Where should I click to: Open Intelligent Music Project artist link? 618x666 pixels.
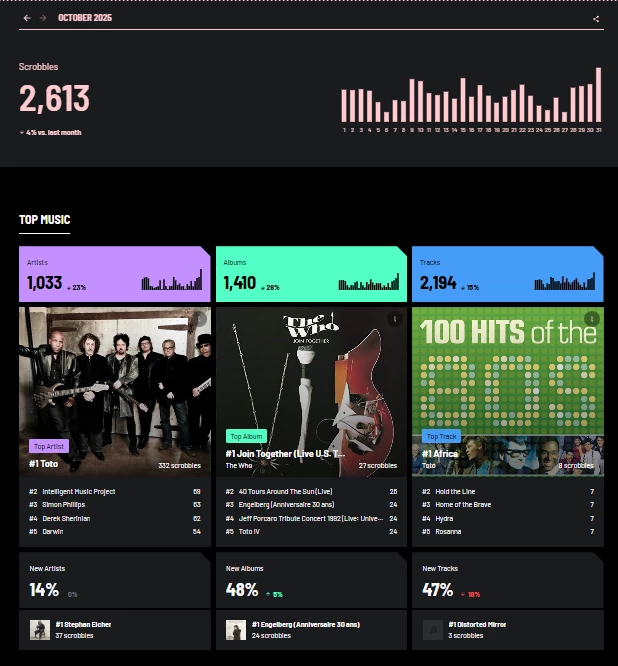(79, 491)
